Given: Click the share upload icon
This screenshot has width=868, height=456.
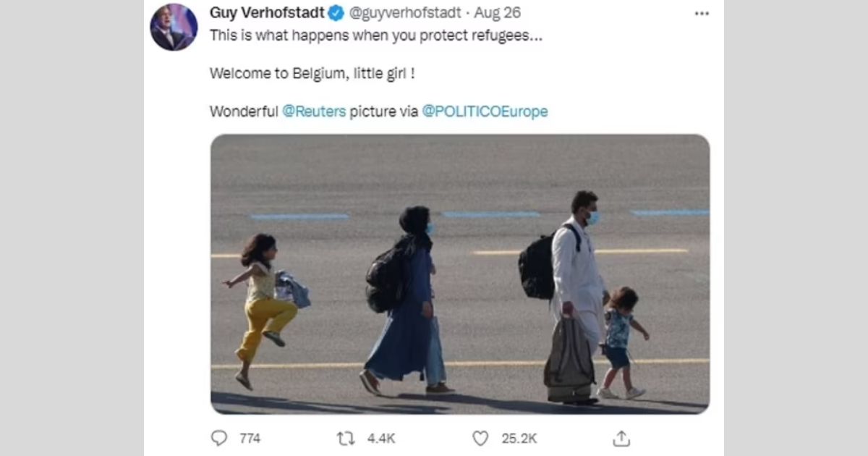Looking at the screenshot, I should pos(621,438).
